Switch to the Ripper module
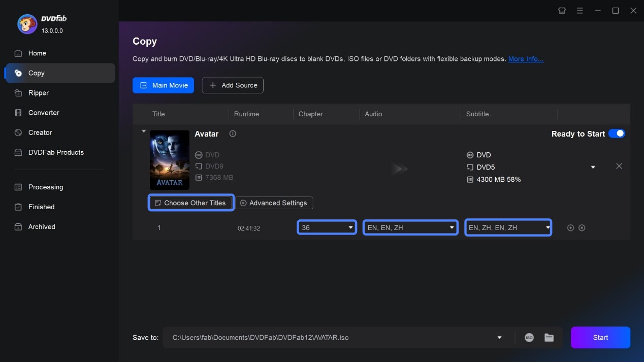Screen dimensions: 644x362 click(40, 92)
